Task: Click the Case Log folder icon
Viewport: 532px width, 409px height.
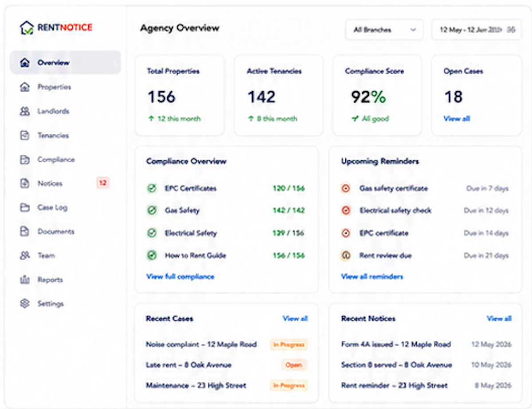Action: pyautogui.click(x=25, y=207)
